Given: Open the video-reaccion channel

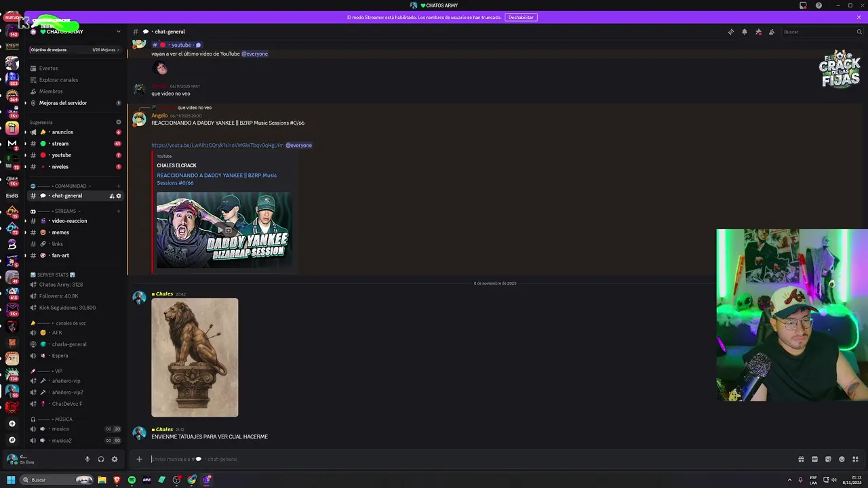Looking at the screenshot, I should coord(75,221).
